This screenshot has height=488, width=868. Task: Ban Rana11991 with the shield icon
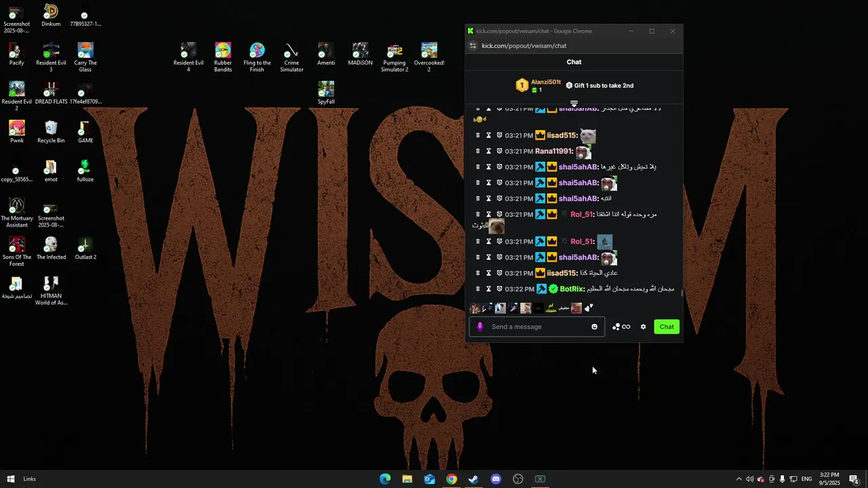pyautogui.click(x=499, y=151)
